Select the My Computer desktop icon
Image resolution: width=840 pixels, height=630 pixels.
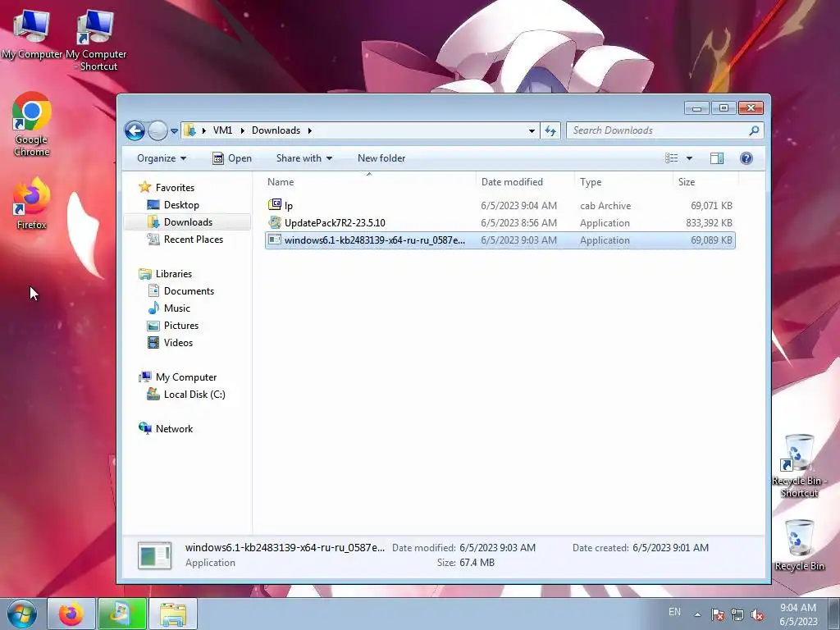pos(32,34)
